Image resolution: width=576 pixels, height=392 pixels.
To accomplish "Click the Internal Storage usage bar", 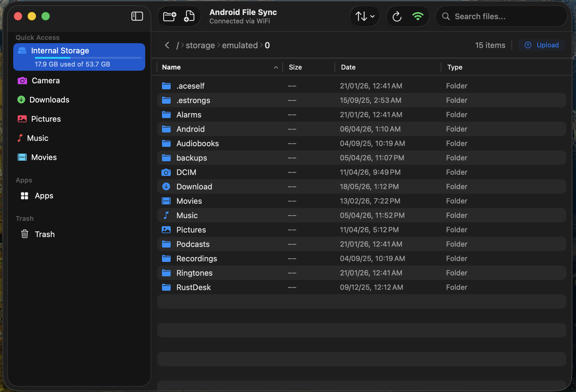I will click(x=88, y=58).
